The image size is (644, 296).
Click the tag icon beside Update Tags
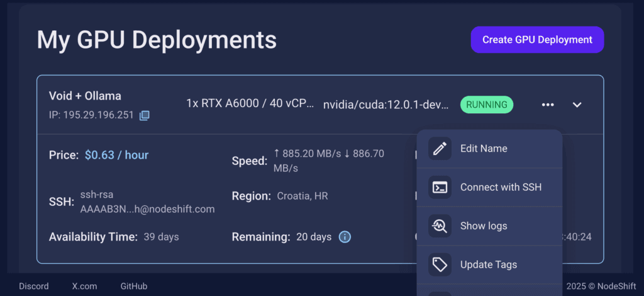click(440, 265)
